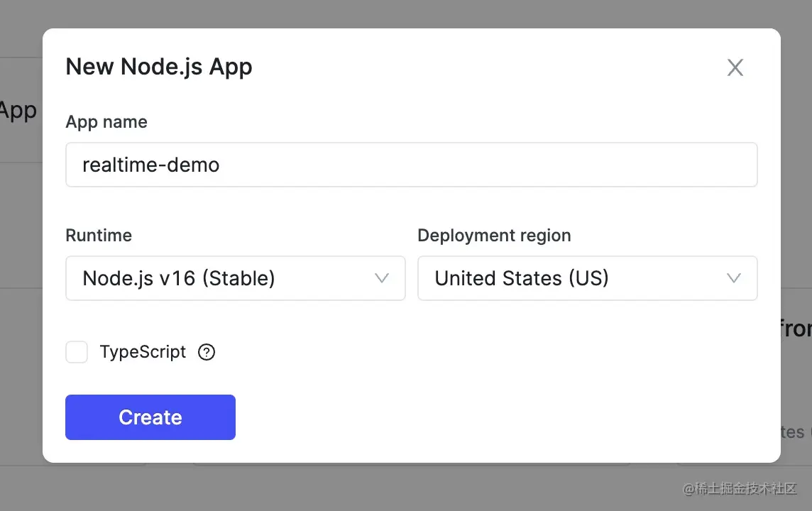Click the Runtime dropdown chevron arrow
Viewport: 812px width, 511px height.
pos(382,278)
